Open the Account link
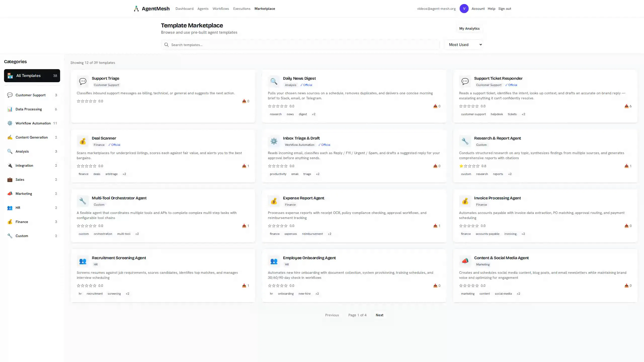Image resolution: width=644 pixels, height=362 pixels. point(478,9)
